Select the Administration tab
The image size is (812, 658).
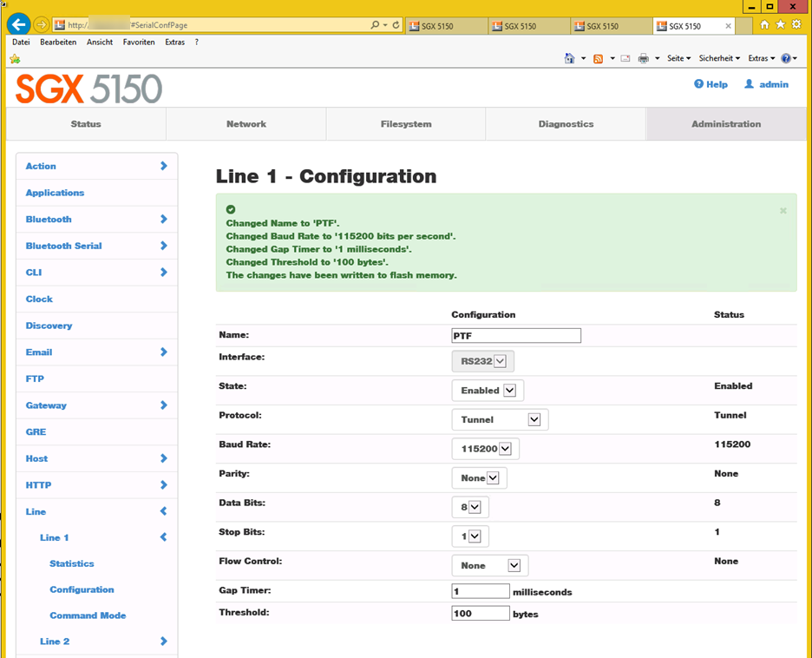click(726, 124)
